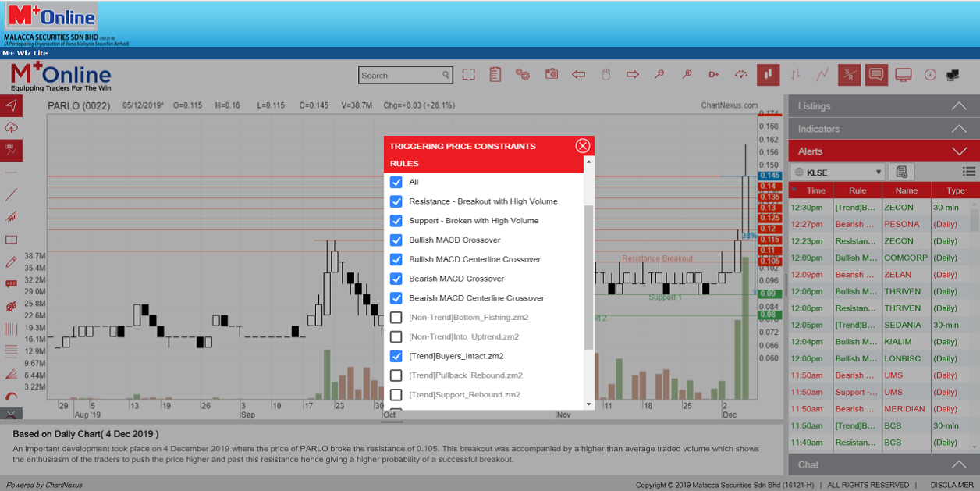Enable [Non-Trend]Bottom_Fishing.zm2 checkbox

(x=396, y=318)
